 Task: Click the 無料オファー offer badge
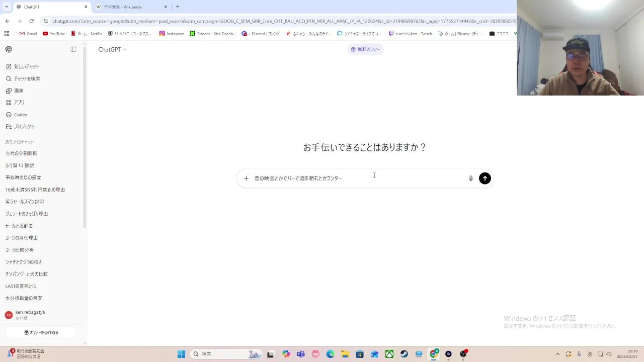pos(365,49)
